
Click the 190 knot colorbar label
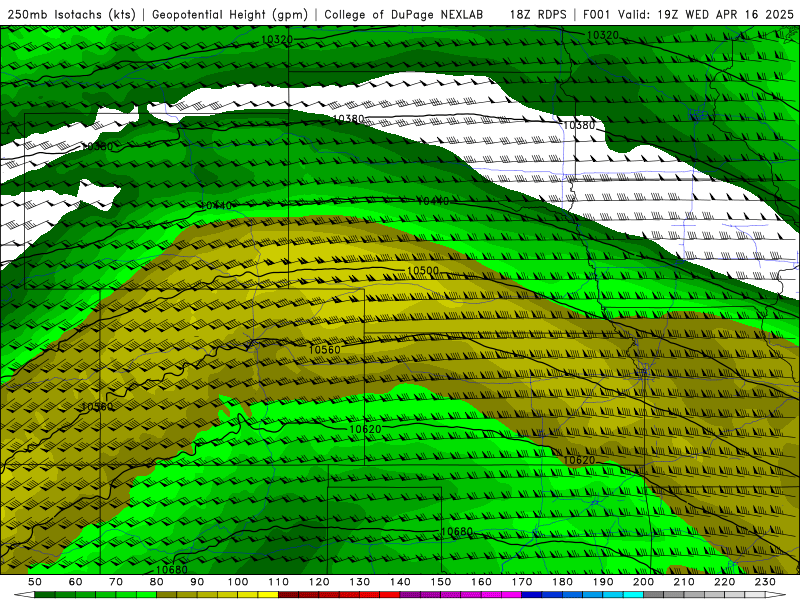point(603,582)
